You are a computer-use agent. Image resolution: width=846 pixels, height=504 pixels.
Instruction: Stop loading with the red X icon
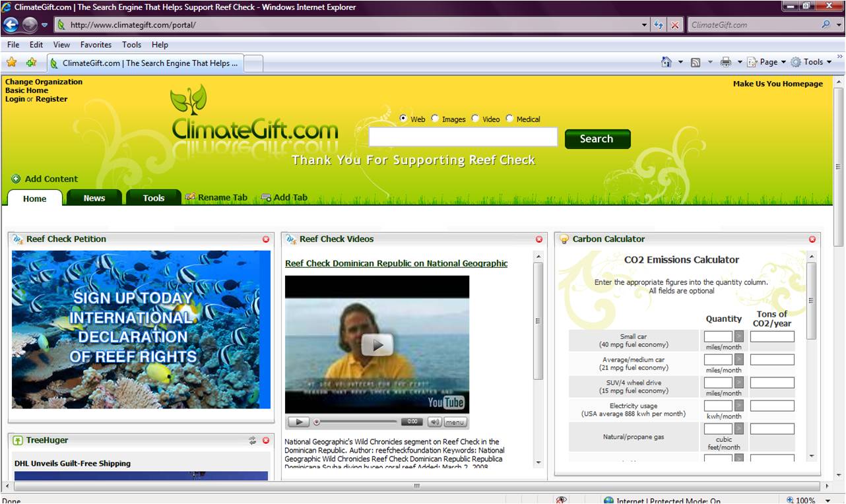pyautogui.click(x=675, y=25)
